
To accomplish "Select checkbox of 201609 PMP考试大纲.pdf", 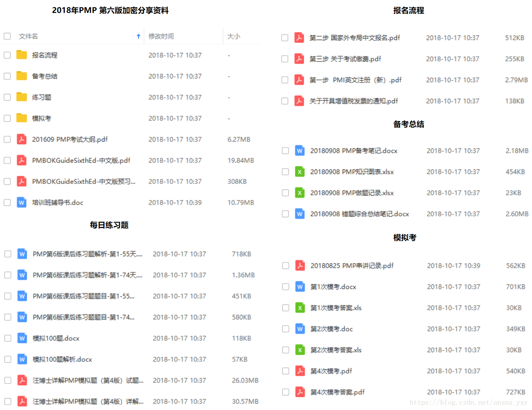I will coord(7,139).
